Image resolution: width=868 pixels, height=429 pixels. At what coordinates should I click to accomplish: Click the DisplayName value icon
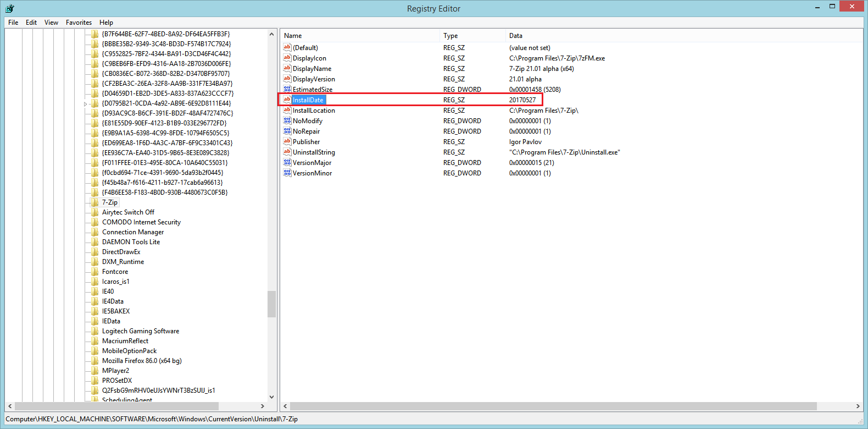(287, 68)
